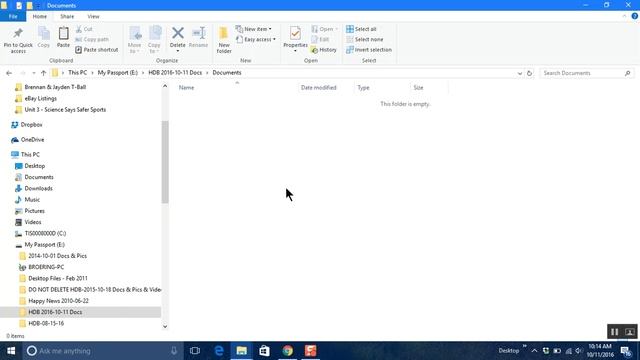Open the Copy to menu
Viewport: 640px width, 360px height.
(154, 40)
